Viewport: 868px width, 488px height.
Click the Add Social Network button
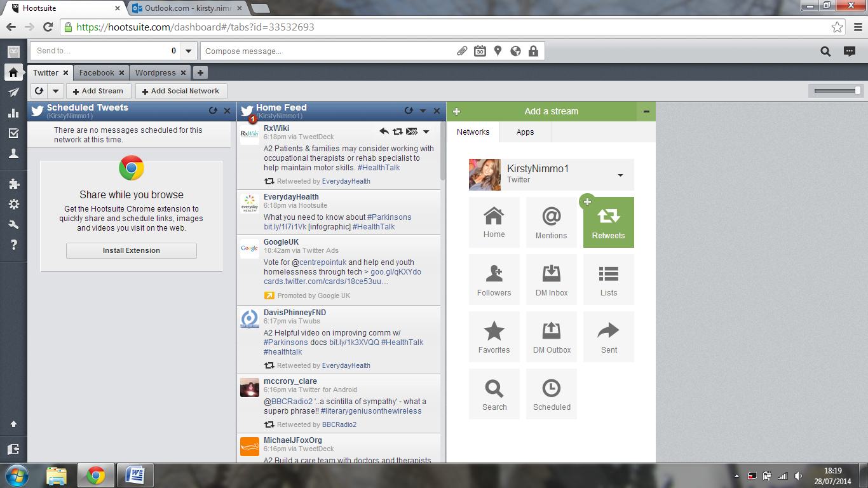click(x=181, y=91)
